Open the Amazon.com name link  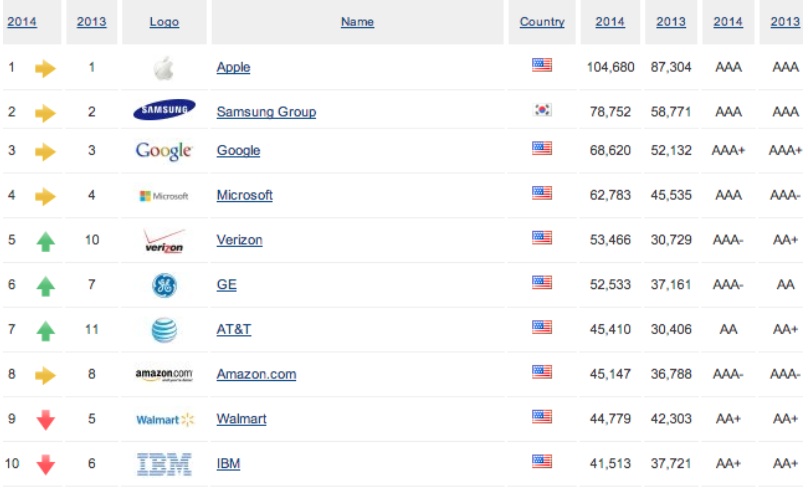click(x=256, y=374)
